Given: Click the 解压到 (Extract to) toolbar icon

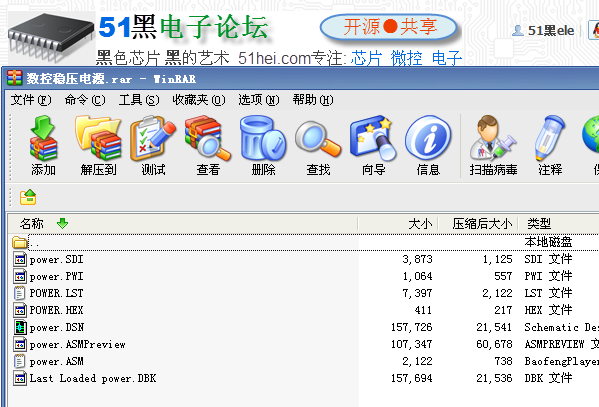Looking at the screenshot, I should [98, 138].
